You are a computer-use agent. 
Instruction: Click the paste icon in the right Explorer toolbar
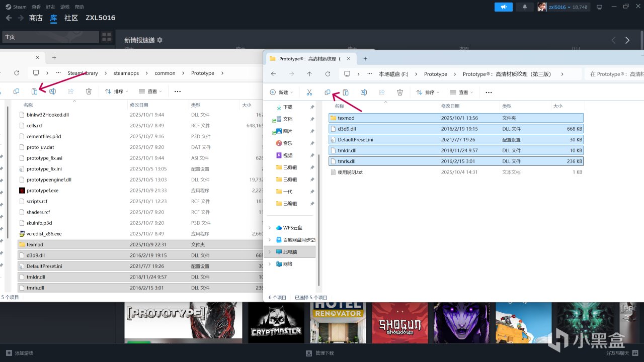(346, 93)
